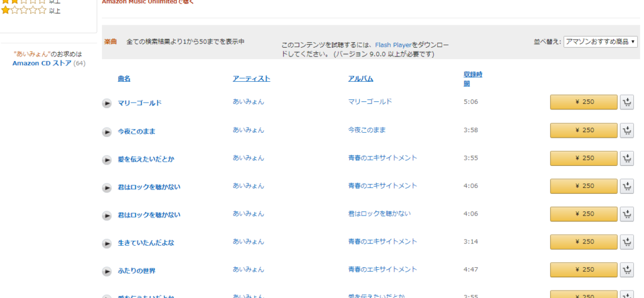The width and height of the screenshot is (644, 298).
Task: Open あいみょん artist link in 今夜このまま row
Action: pyautogui.click(x=248, y=130)
